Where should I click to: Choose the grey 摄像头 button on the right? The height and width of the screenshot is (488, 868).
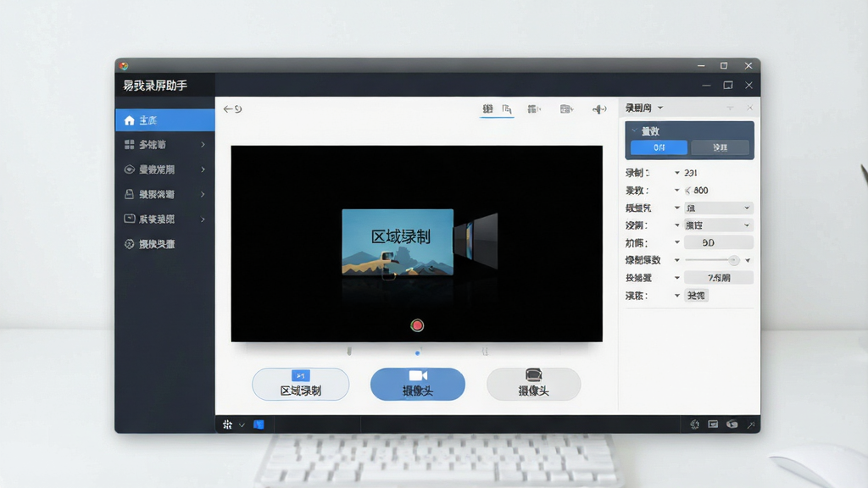tap(534, 384)
